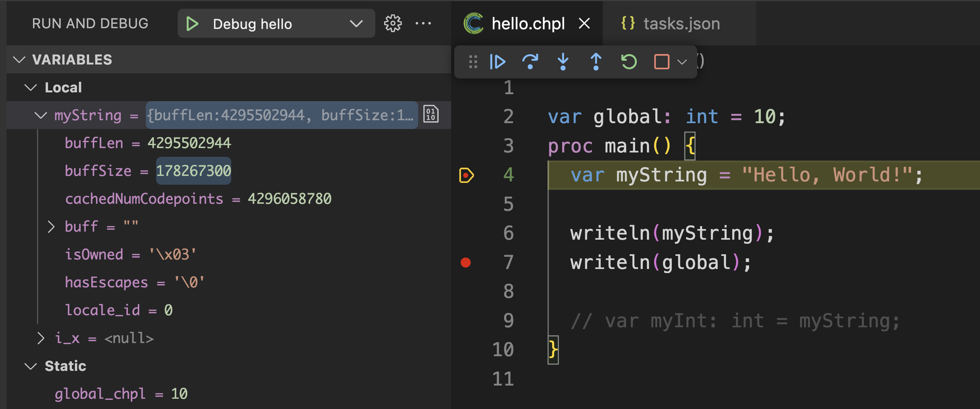
Task: Collapse the myString variable
Action: pyautogui.click(x=41, y=115)
